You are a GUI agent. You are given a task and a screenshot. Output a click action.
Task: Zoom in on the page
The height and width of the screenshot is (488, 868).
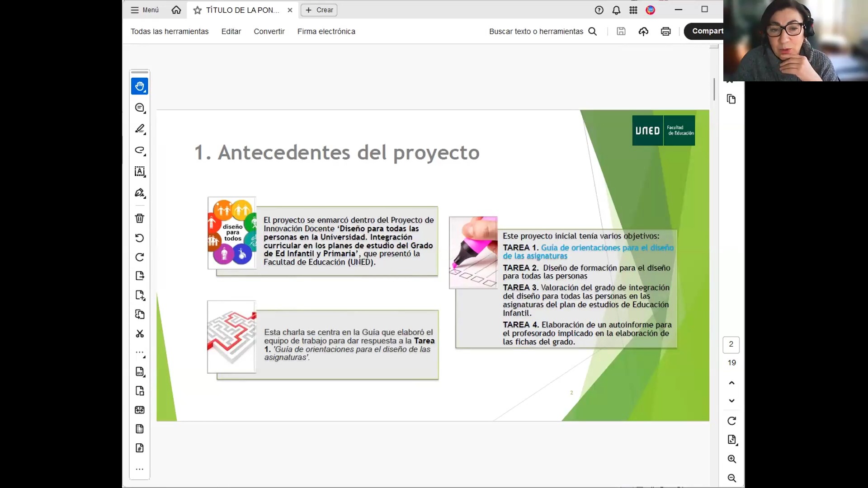pyautogui.click(x=731, y=459)
